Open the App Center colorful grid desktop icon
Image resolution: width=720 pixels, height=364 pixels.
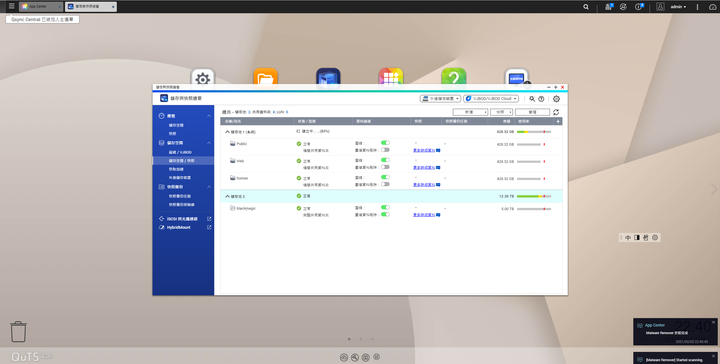(x=391, y=78)
